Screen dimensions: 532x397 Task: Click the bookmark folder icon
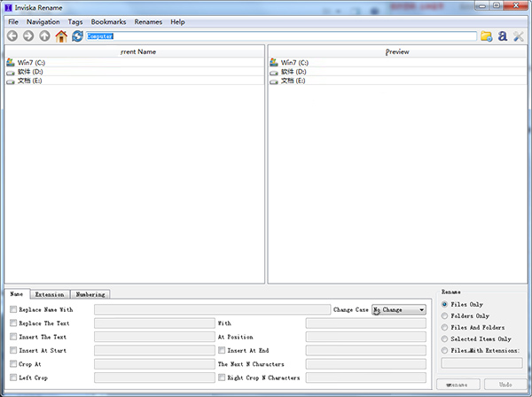pyautogui.click(x=486, y=36)
